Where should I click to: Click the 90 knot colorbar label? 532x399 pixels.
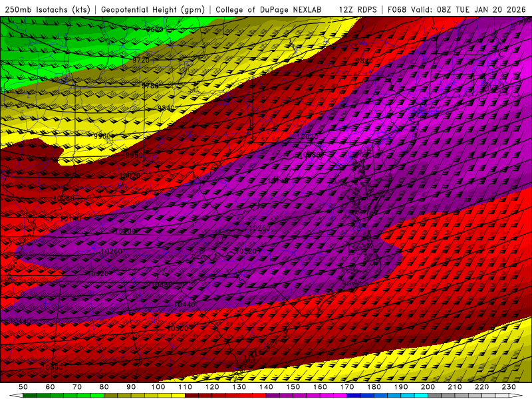131,387
